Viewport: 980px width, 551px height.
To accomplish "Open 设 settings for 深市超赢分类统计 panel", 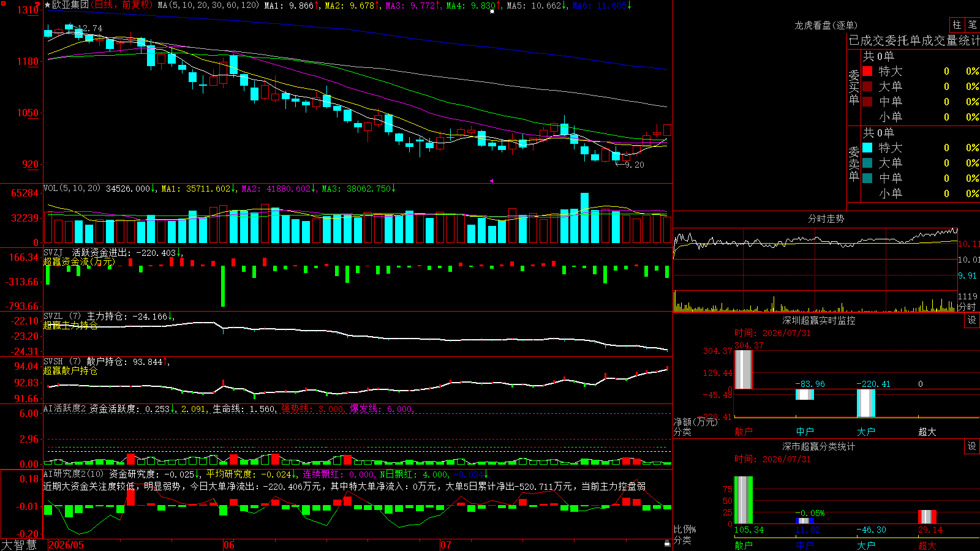I will [x=972, y=446].
